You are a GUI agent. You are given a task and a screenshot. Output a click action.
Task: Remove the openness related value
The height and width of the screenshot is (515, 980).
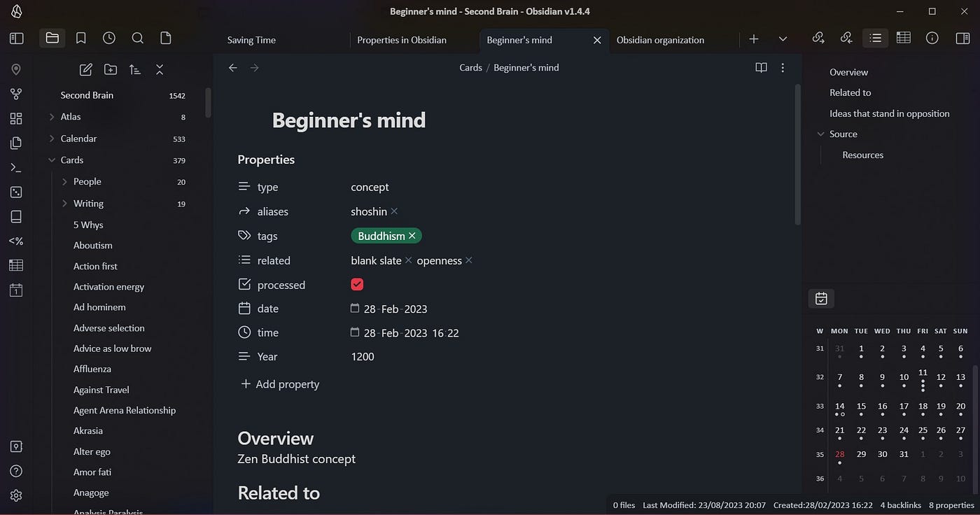(469, 260)
